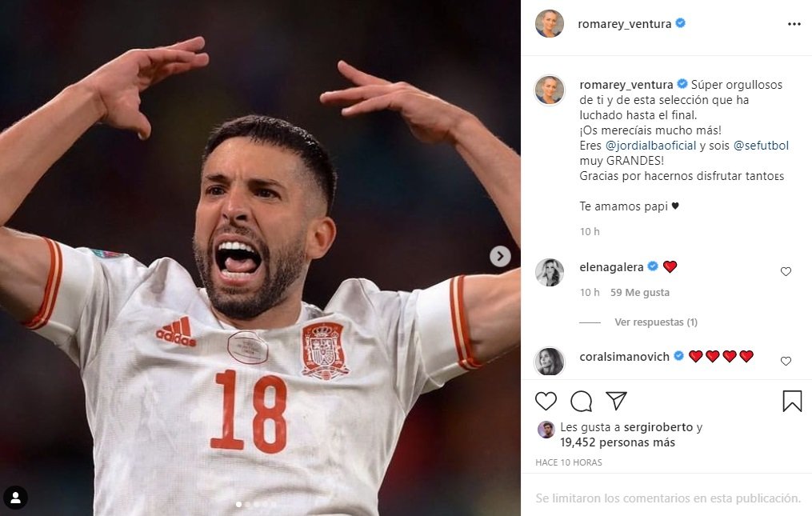Save the post with the bookmark icon

click(792, 401)
